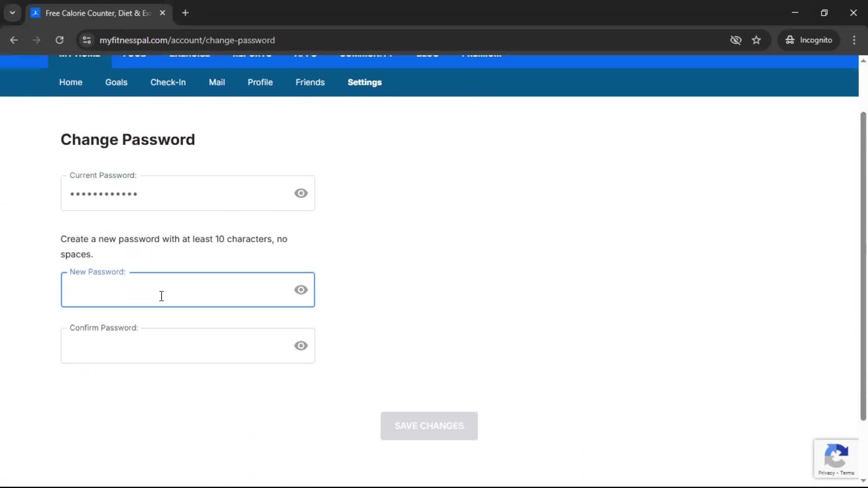Open a new browser tab
Screen dimensions: 868x488
point(185,13)
